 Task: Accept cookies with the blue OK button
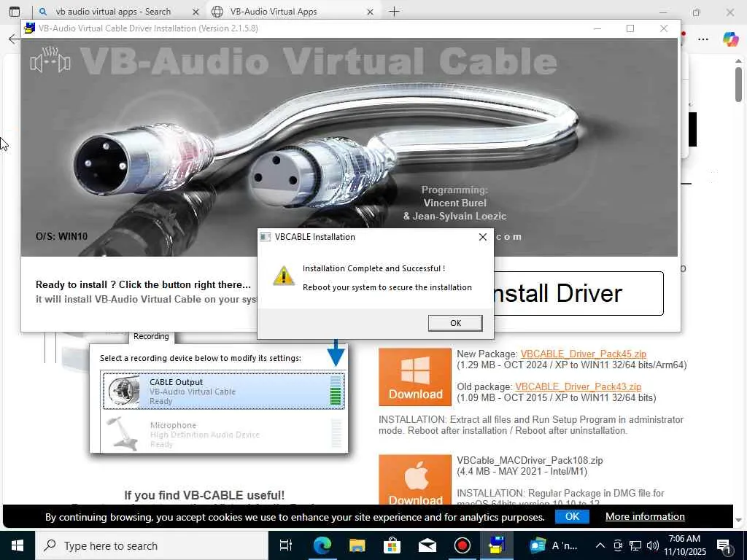(572, 517)
